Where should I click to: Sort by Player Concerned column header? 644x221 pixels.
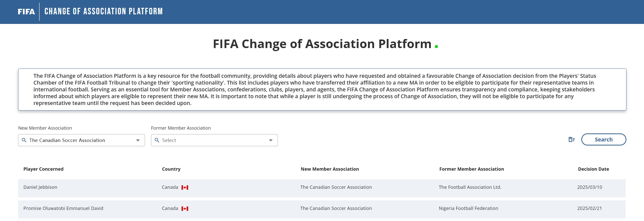click(43, 169)
